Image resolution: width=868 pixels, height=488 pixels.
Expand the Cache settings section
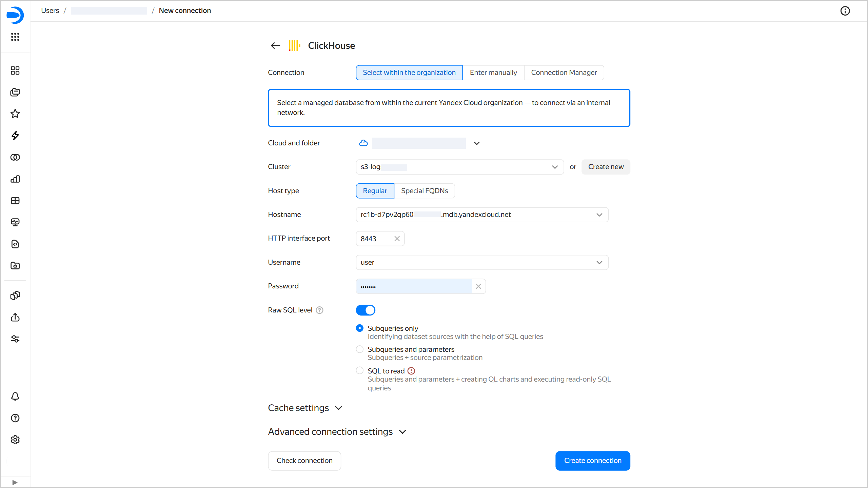(x=305, y=408)
